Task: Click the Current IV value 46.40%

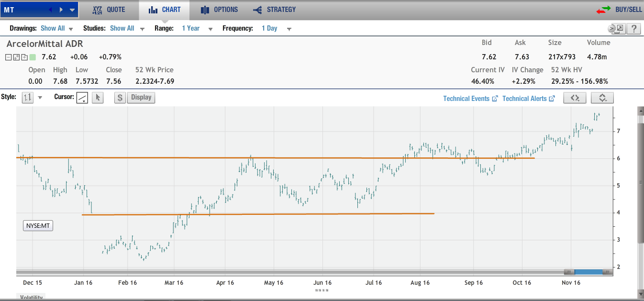Action: pyautogui.click(x=483, y=81)
